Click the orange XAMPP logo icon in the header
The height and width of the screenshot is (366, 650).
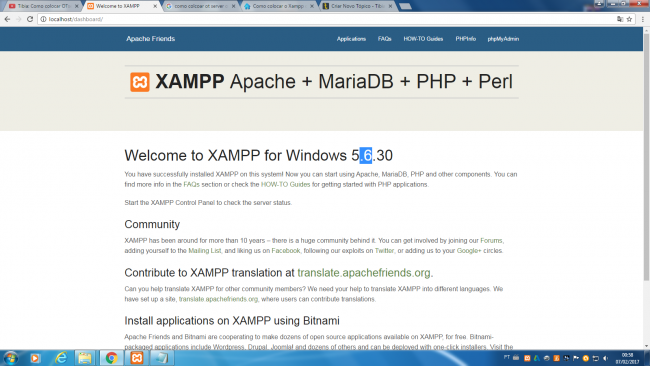140,82
